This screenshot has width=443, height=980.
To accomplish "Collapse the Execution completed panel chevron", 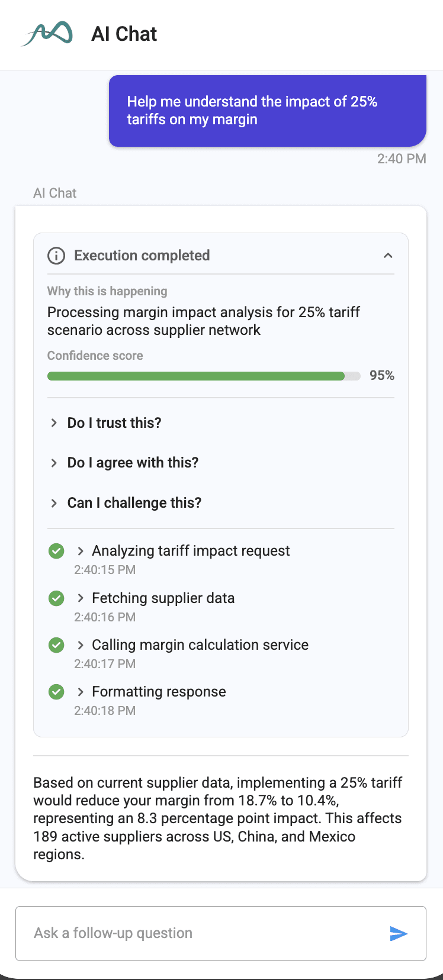I will (x=388, y=256).
